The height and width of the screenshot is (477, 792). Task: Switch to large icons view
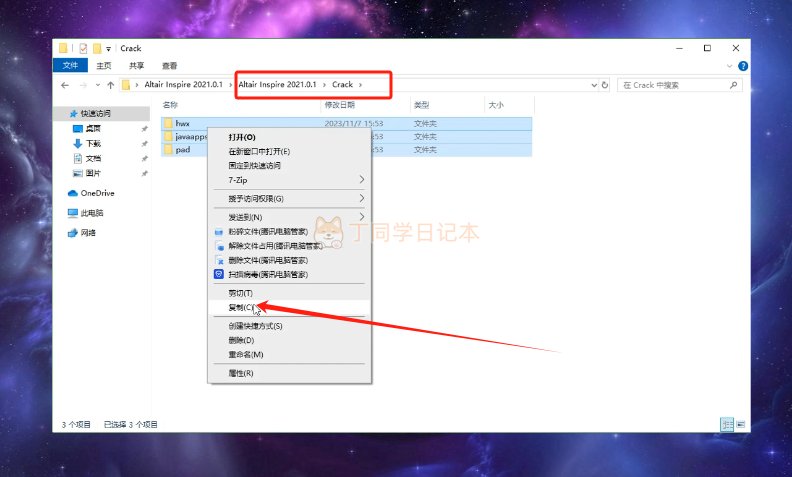740,424
